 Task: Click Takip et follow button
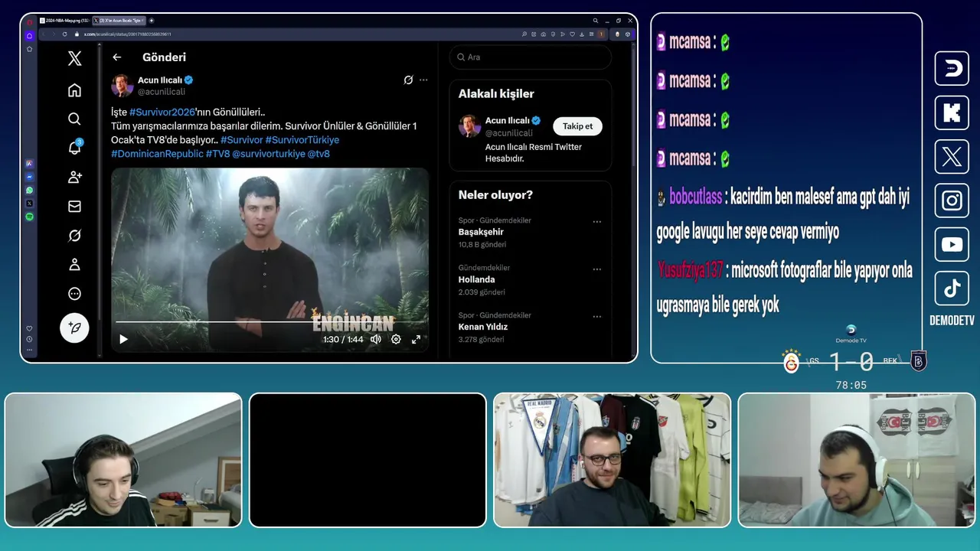577,126
